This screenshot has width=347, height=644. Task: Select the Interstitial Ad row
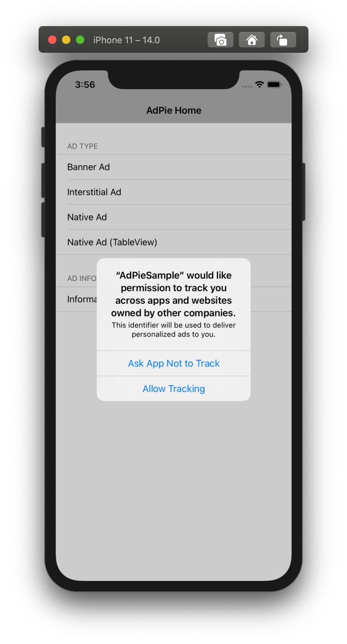pyautogui.click(x=173, y=192)
